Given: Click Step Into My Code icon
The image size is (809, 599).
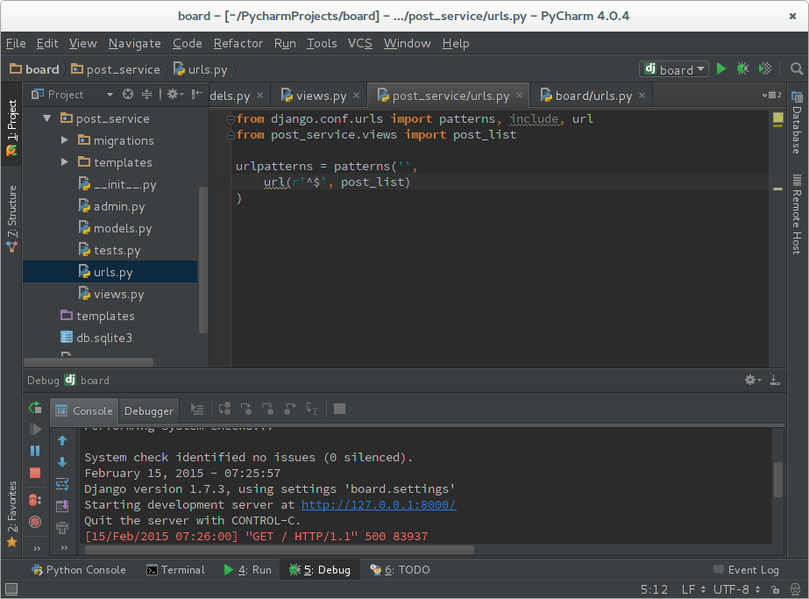Looking at the screenshot, I should (268, 409).
